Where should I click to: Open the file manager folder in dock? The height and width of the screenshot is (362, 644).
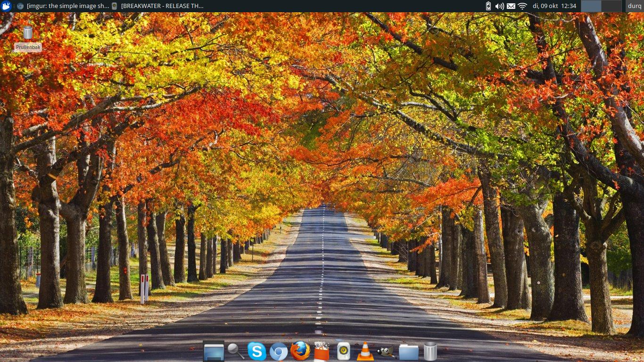[x=409, y=352]
